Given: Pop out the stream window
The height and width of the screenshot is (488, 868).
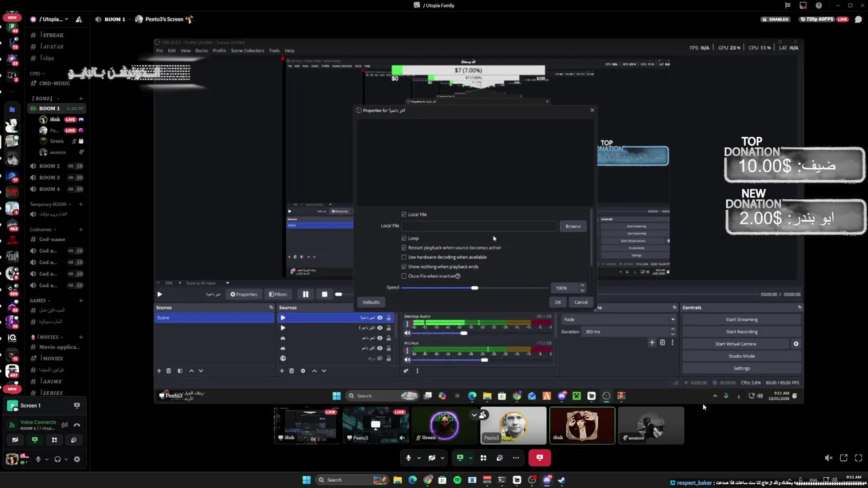Looking at the screenshot, I should (x=844, y=458).
